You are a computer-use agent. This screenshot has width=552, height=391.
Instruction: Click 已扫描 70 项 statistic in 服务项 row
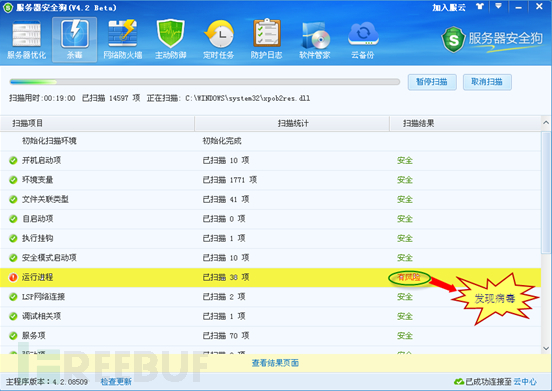pos(226,336)
